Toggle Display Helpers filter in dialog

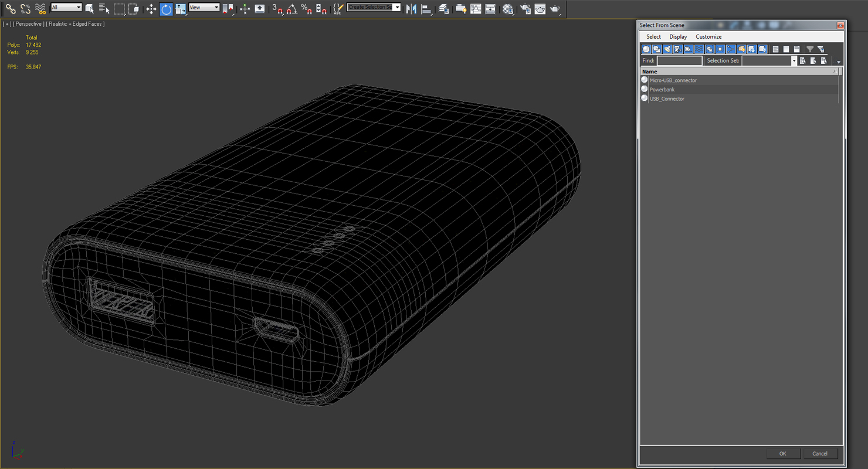[689, 49]
